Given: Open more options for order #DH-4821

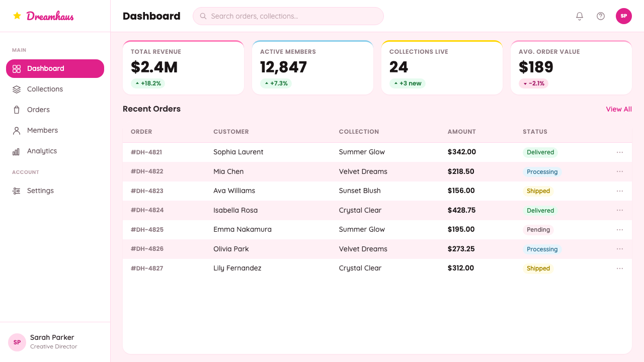Looking at the screenshot, I should 620,152.
